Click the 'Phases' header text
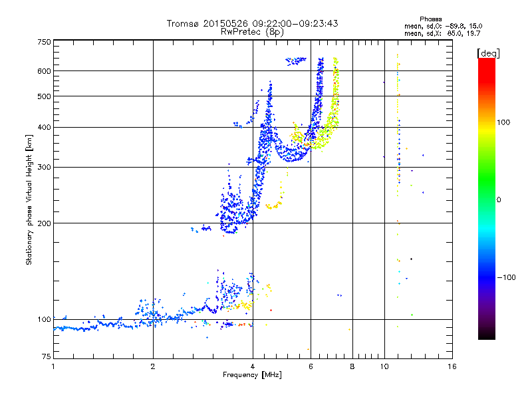 [430, 19]
